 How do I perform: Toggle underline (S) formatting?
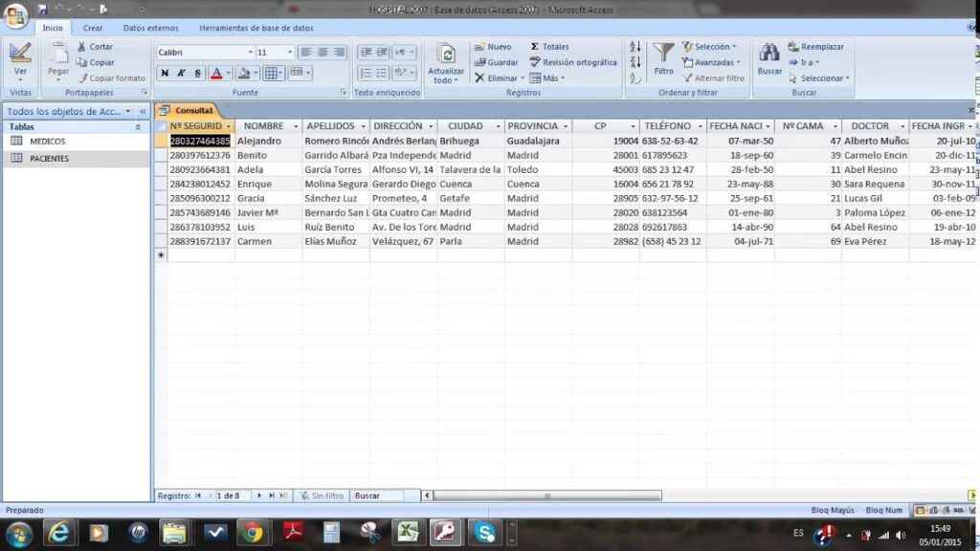point(197,74)
